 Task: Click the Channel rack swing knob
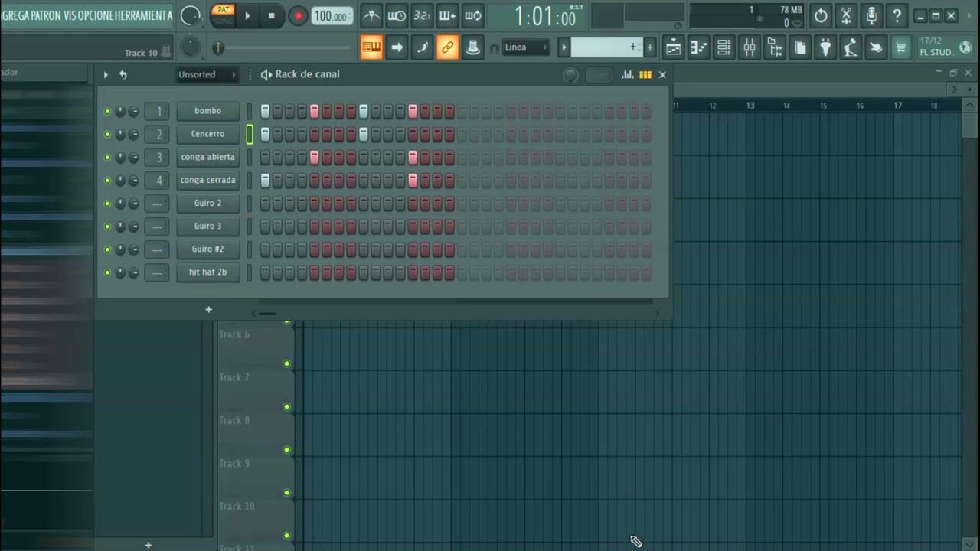click(570, 74)
